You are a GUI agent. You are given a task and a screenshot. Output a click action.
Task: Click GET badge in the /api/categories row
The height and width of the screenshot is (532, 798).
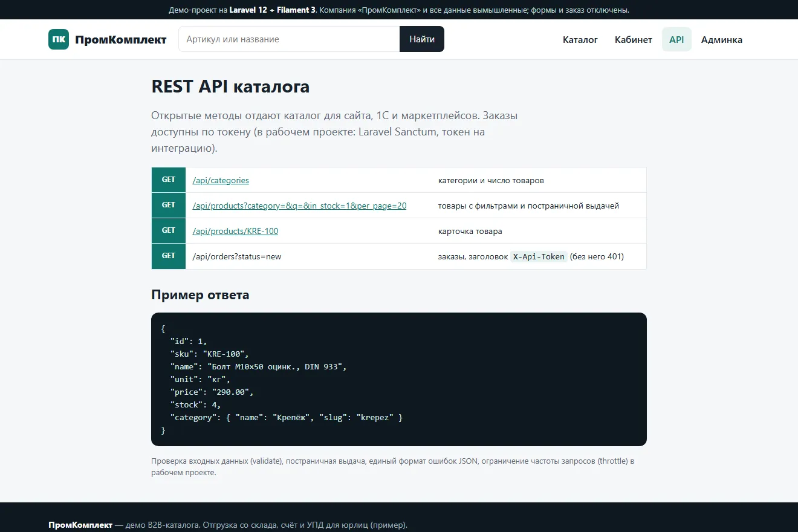(169, 180)
